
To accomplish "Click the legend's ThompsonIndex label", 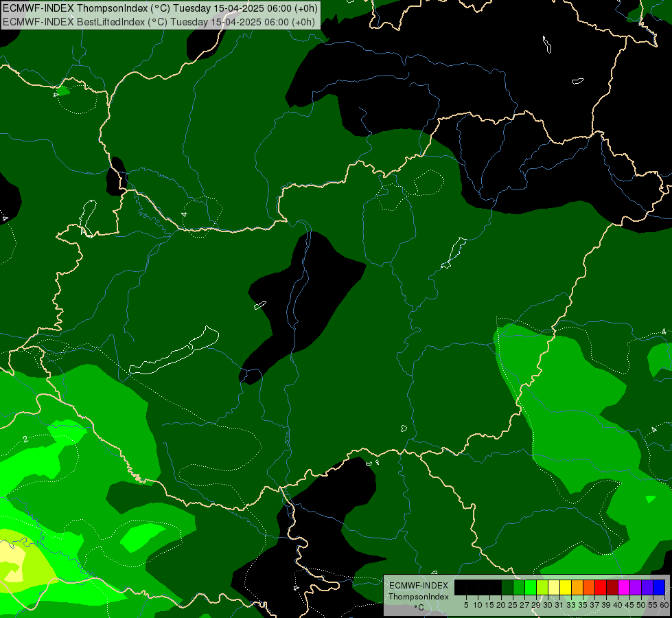I will (x=419, y=597).
